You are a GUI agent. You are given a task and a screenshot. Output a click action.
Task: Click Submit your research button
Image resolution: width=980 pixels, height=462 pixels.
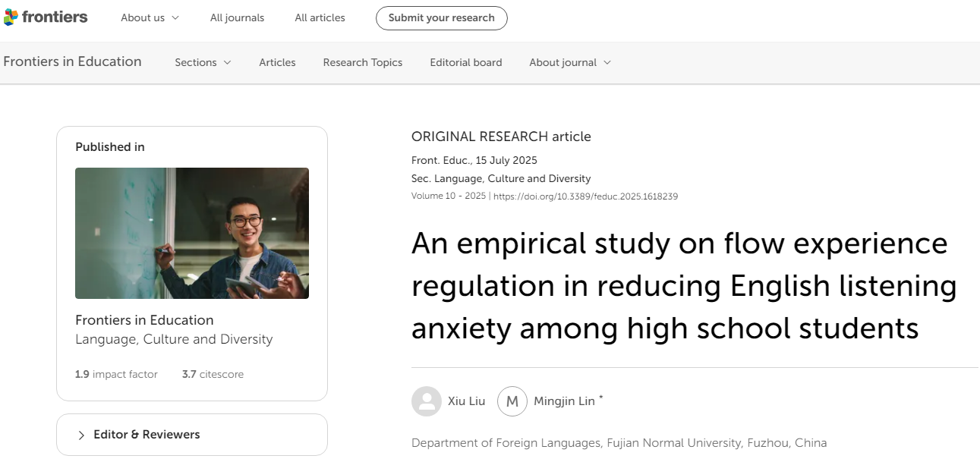(441, 17)
